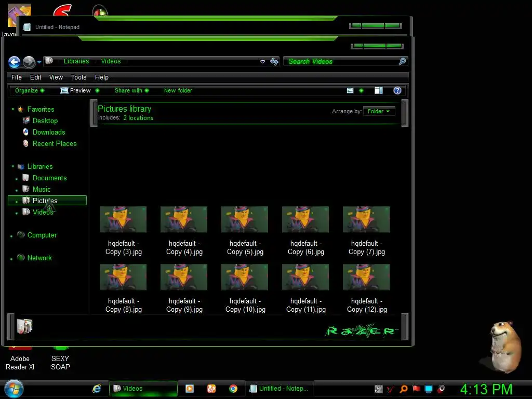The height and width of the screenshot is (399, 532).
Task: Open the Help menu
Action: (x=102, y=77)
